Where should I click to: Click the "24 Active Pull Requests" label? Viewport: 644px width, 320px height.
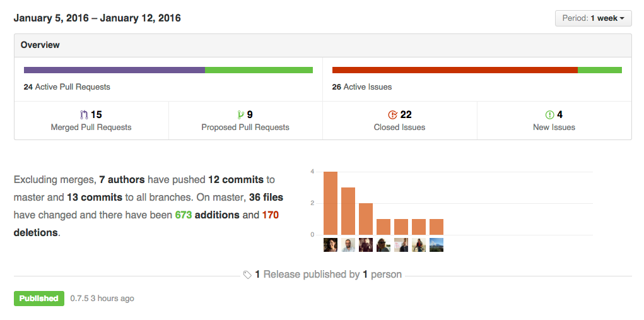pos(67,87)
